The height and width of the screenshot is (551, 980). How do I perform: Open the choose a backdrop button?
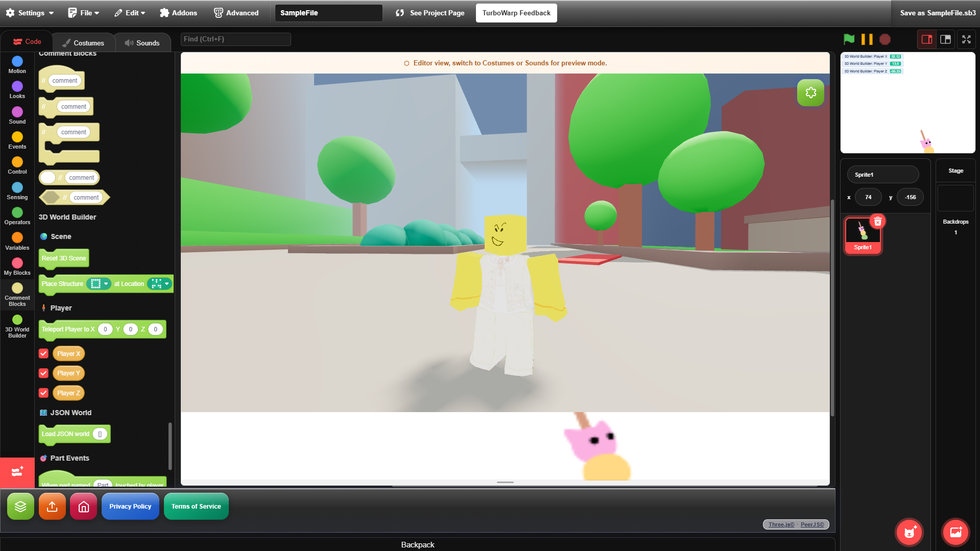(956, 532)
